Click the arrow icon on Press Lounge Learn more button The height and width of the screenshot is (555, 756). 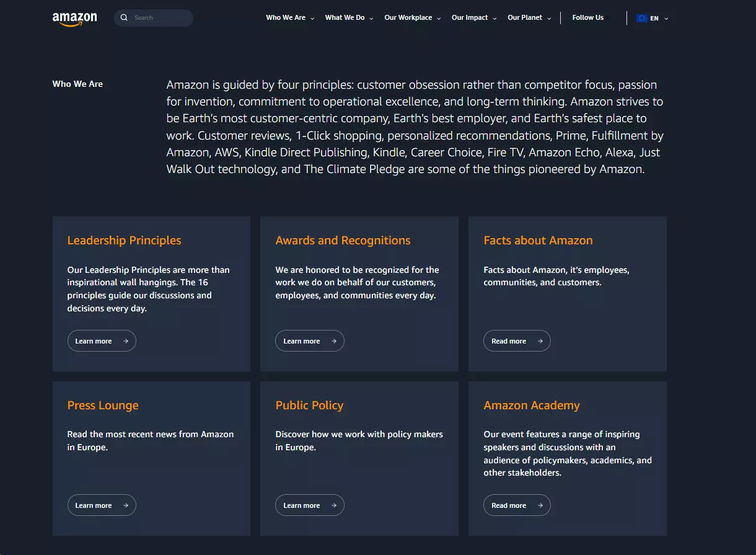[126, 505]
